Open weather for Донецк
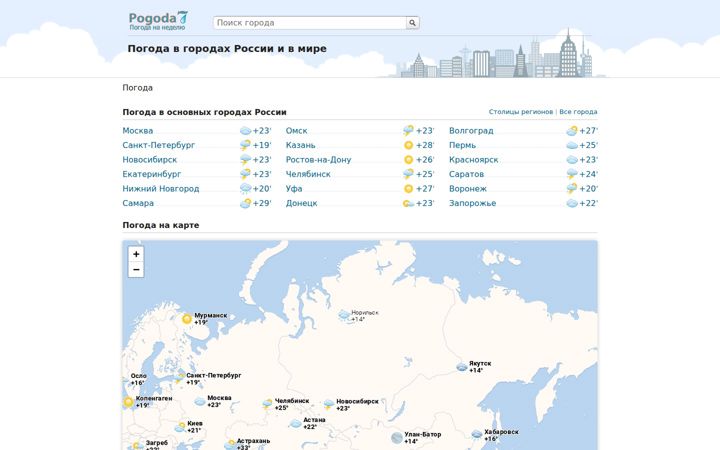This screenshot has width=720, height=450. (x=302, y=203)
